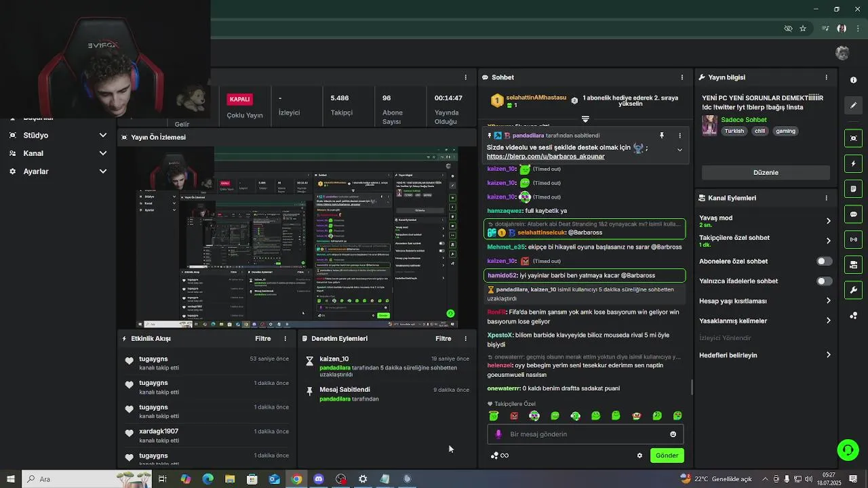Open Discord from the taskbar
Screen dimensions: 868x488
point(319,479)
